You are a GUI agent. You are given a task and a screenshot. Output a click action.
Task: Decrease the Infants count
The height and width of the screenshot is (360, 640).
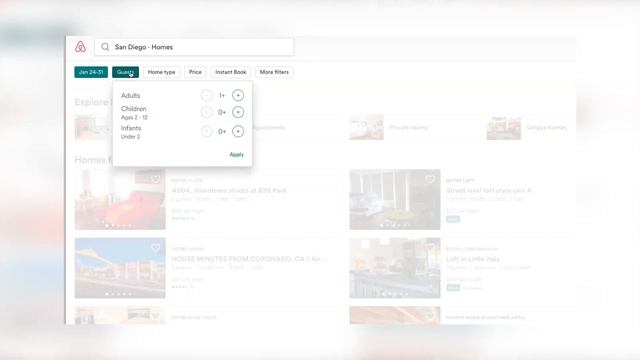pyautogui.click(x=207, y=131)
